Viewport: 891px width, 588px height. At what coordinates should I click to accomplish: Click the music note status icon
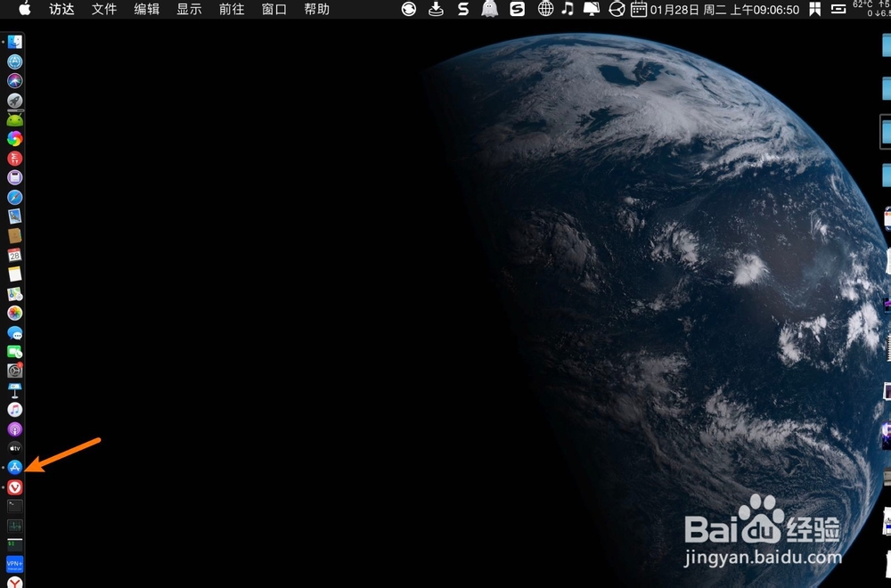click(568, 9)
